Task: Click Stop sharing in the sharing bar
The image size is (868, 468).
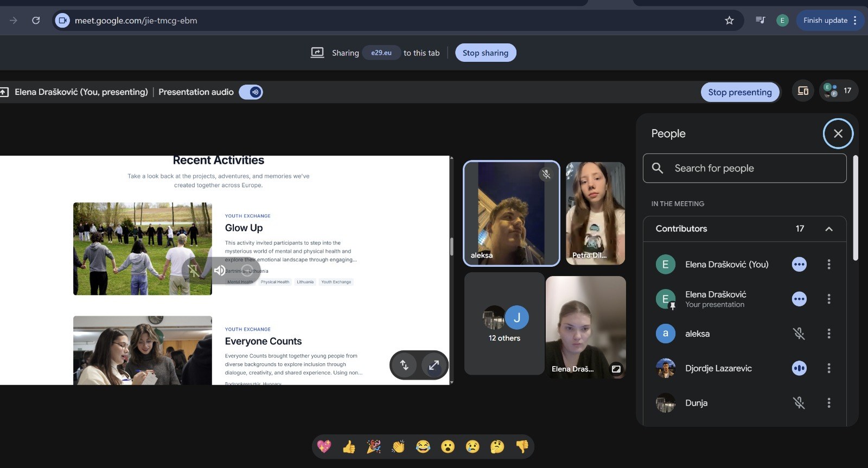Action: click(486, 53)
